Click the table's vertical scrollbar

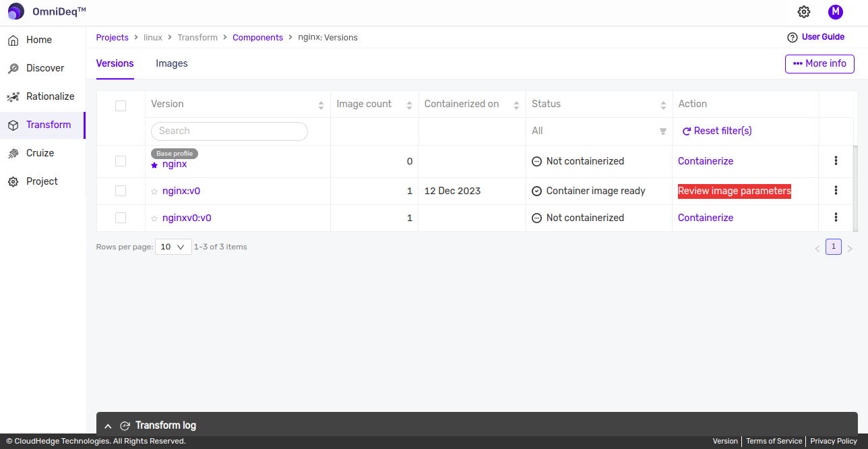[856, 189]
